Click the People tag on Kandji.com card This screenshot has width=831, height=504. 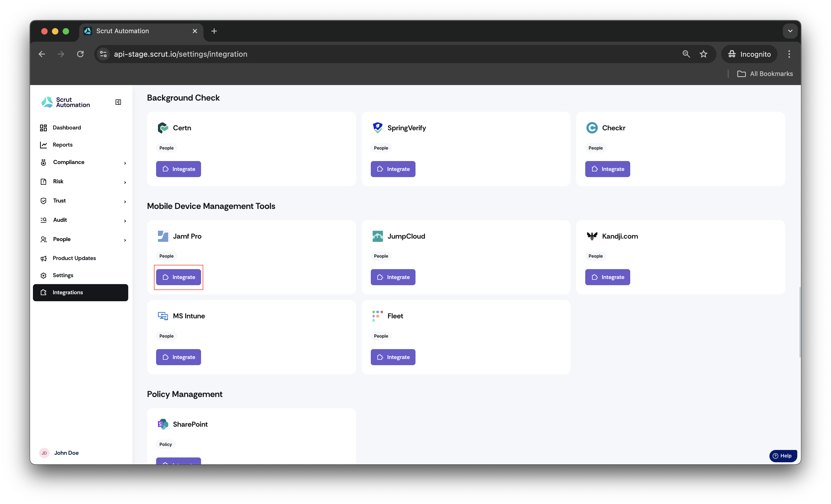point(595,256)
